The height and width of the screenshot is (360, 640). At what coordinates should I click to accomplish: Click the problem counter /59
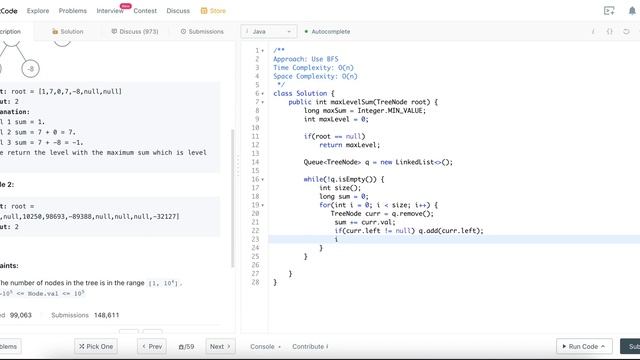pos(186,347)
